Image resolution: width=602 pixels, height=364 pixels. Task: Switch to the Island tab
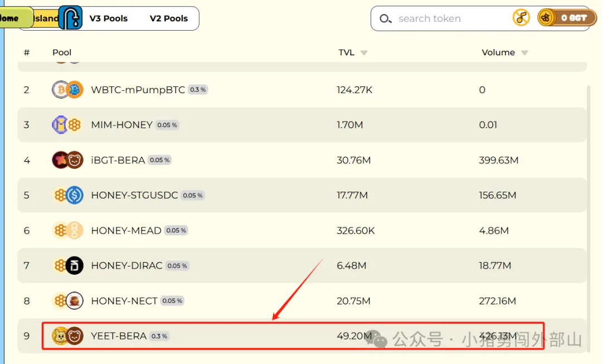[46, 18]
